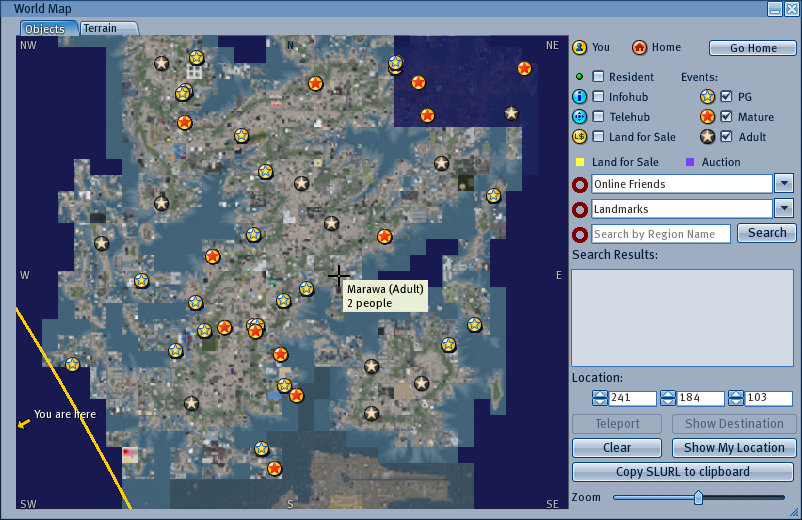Click the Marawa (Adult) tooltip text

click(385, 289)
